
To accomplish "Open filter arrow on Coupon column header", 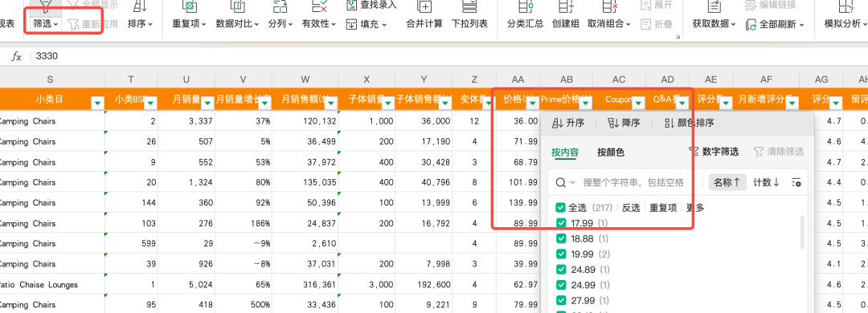I will click(638, 103).
